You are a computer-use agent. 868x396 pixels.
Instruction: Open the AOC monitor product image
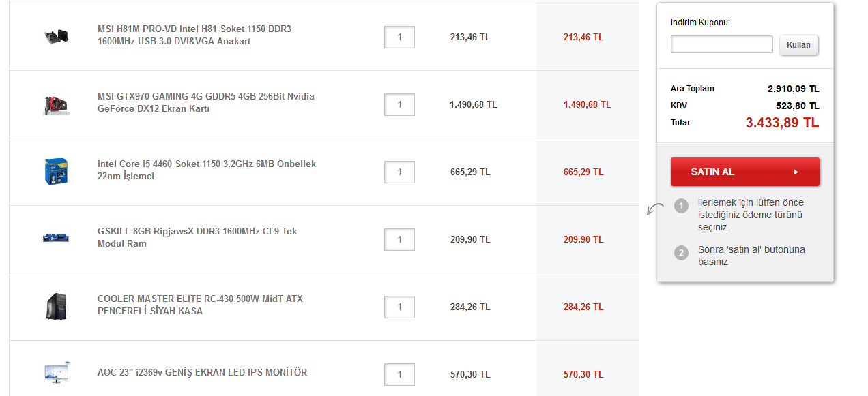(x=57, y=373)
